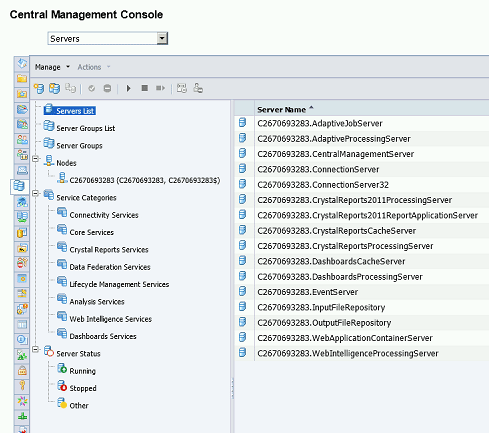
Task: Collapse the Nodes tree branch
Action: 36,159
